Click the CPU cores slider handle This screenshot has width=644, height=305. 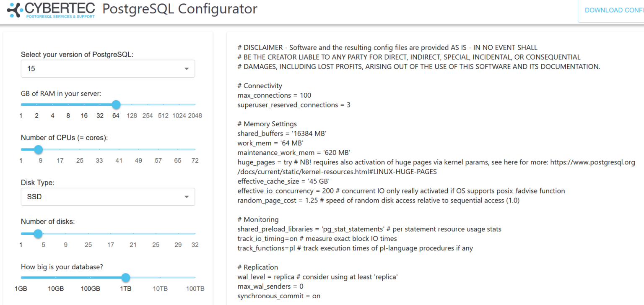[x=38, y=149]
